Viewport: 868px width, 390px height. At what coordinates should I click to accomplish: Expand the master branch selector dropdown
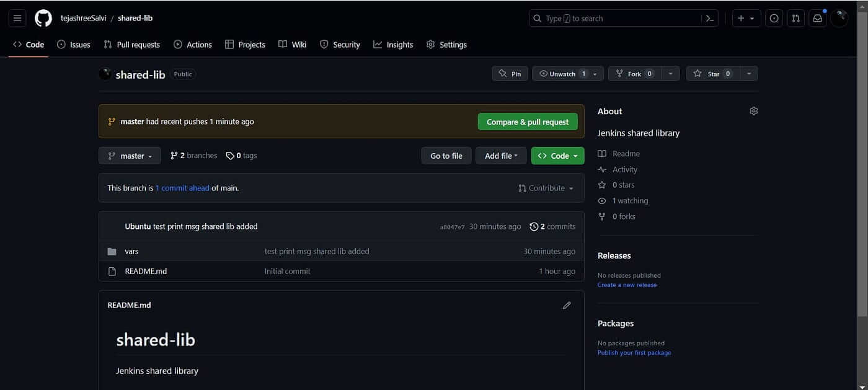coord(130,156)
